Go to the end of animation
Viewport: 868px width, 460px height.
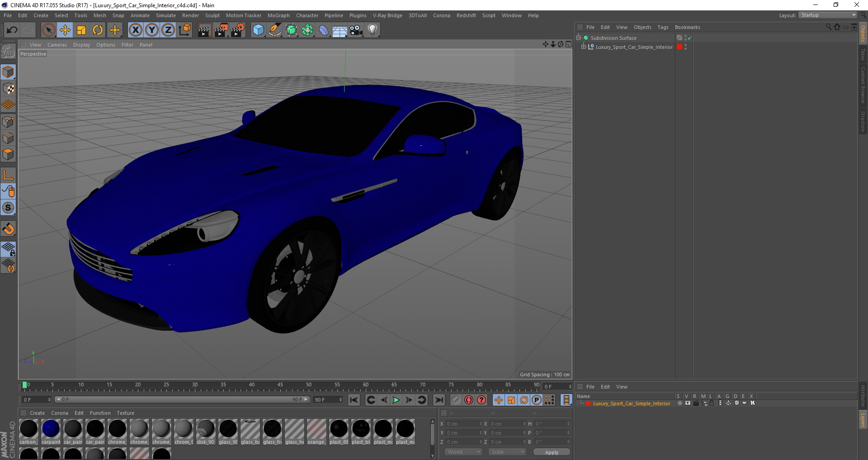(x=439, y=400)
